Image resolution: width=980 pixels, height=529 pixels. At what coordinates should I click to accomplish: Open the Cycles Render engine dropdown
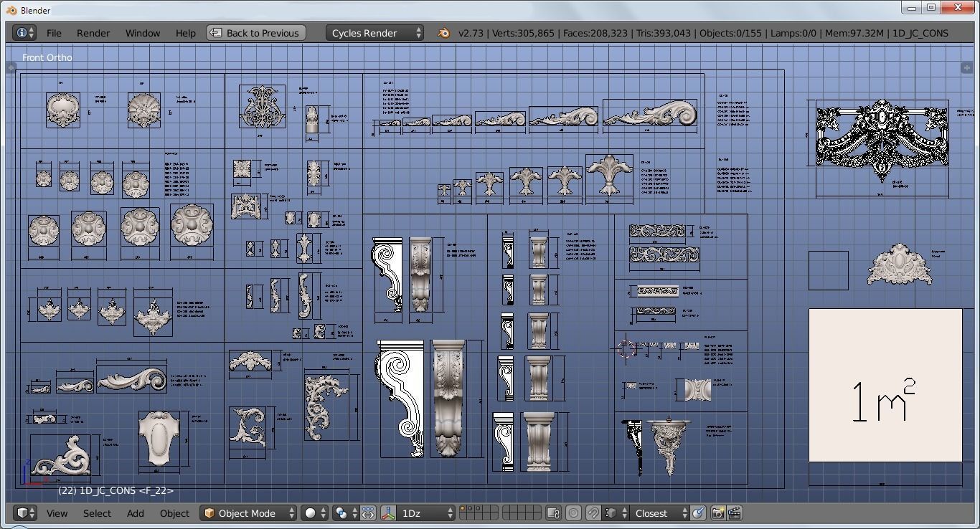(373, 32)
